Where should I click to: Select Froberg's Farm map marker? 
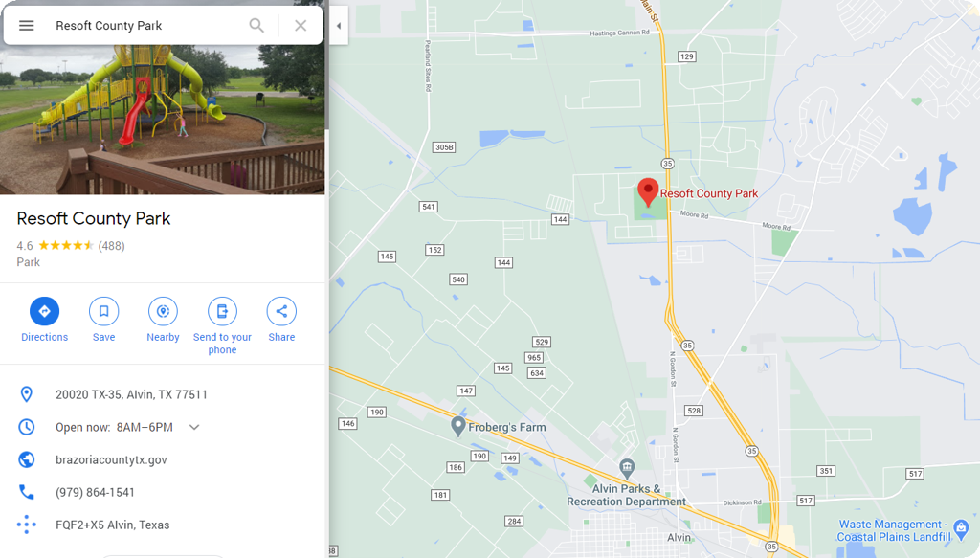coord(458,427)
